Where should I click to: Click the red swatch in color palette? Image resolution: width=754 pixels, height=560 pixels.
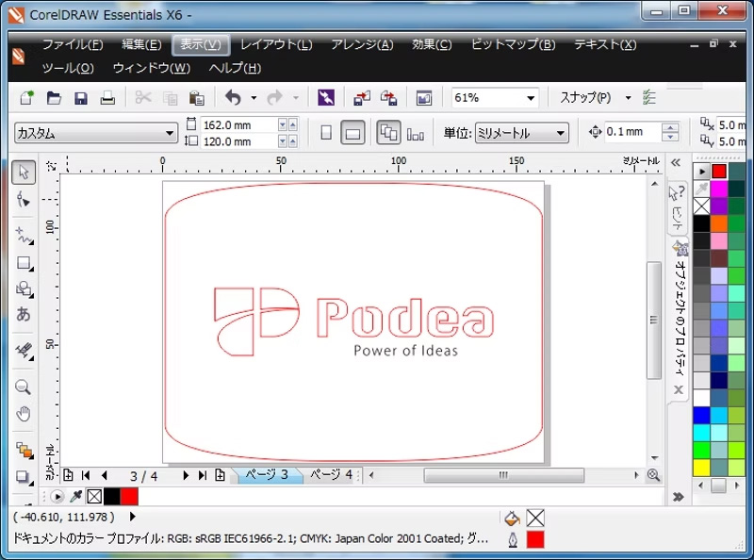pyautogui.click(x=719, y=171)
